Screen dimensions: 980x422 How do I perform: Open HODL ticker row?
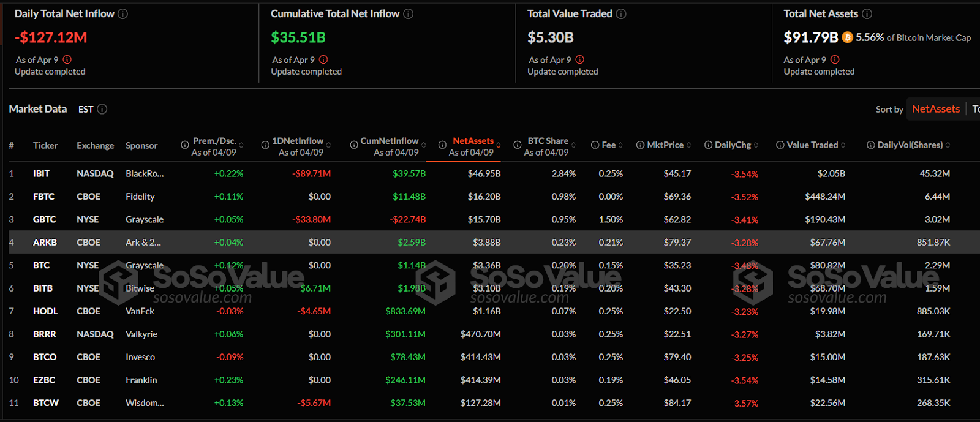click(45, 311)
